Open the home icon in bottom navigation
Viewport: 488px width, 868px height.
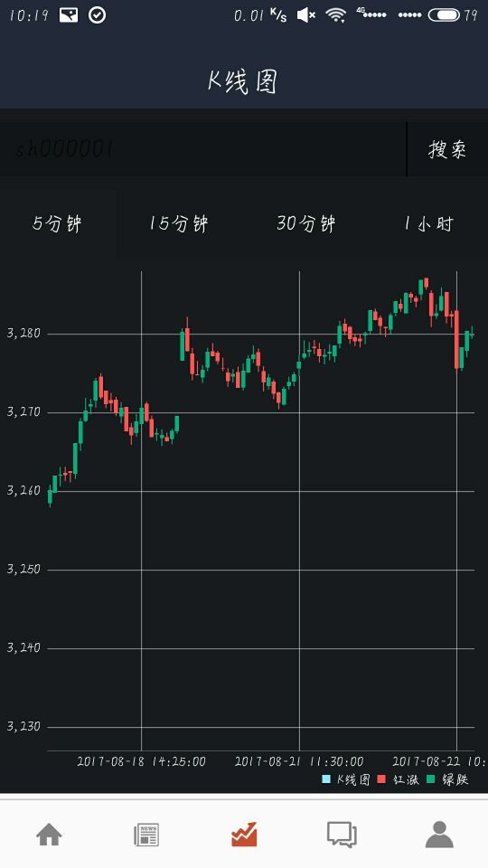tap(49, 835)
